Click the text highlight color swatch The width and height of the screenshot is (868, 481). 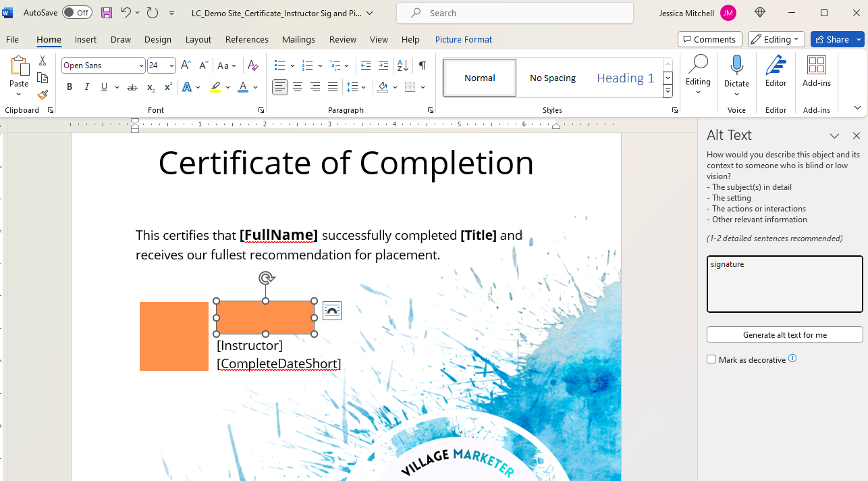(215, 87)
